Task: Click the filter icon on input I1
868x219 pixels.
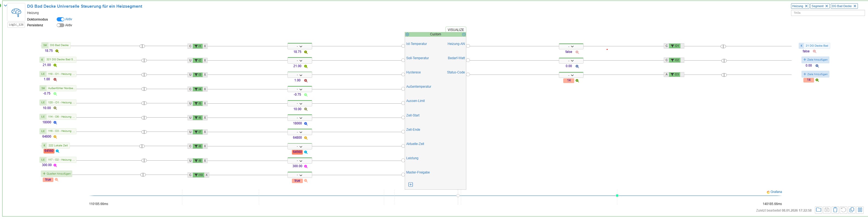Action: [x=196, y=46]
